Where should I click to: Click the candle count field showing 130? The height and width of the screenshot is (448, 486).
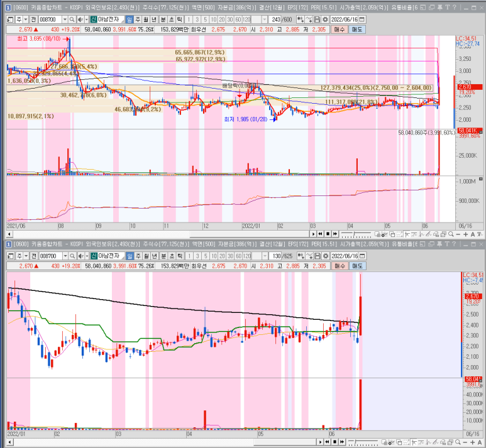click(275, 256)
